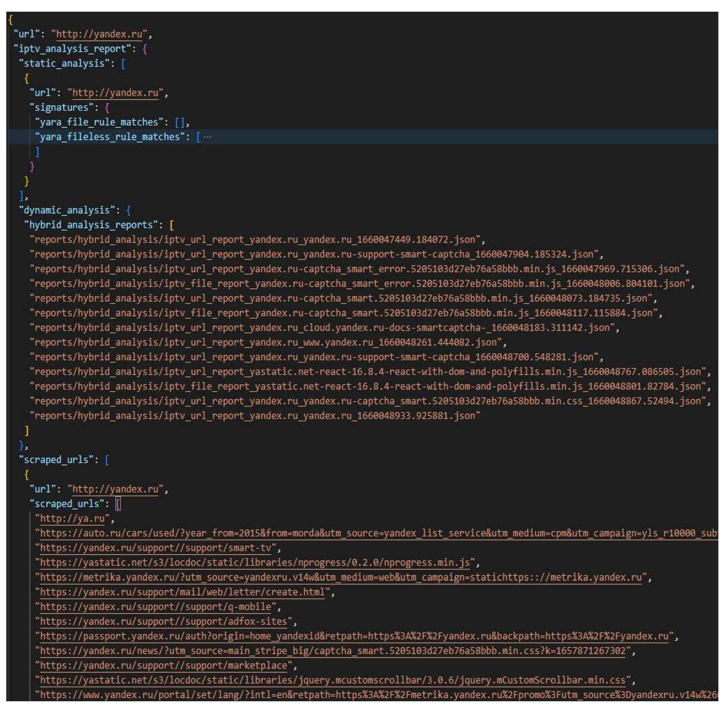Screen dimensions: 728x710
Task: Open the http://ya.ru scraped link
Action: point(72,519)
